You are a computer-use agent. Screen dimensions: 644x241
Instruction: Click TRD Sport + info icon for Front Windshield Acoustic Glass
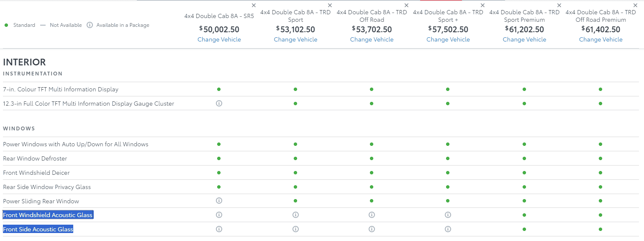448,215
